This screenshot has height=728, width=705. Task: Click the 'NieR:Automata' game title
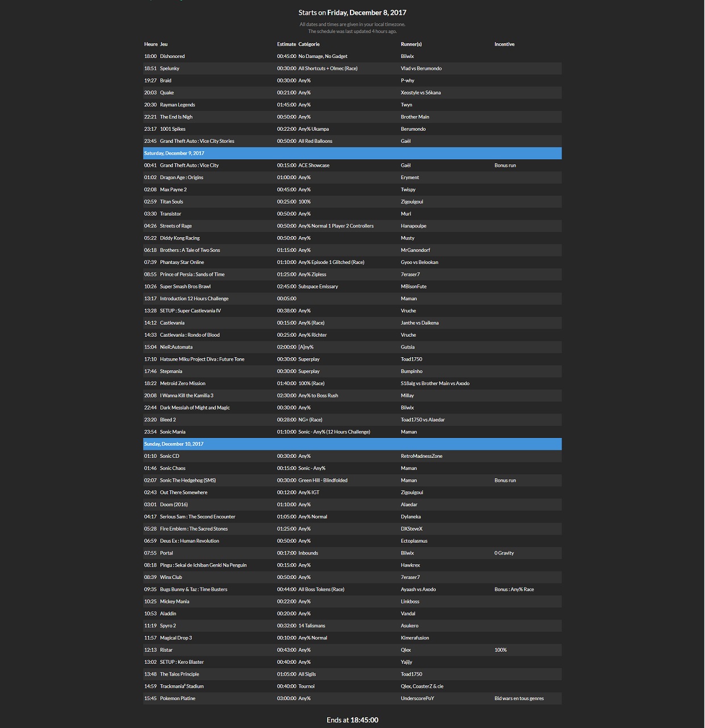[x=176, y=347]
